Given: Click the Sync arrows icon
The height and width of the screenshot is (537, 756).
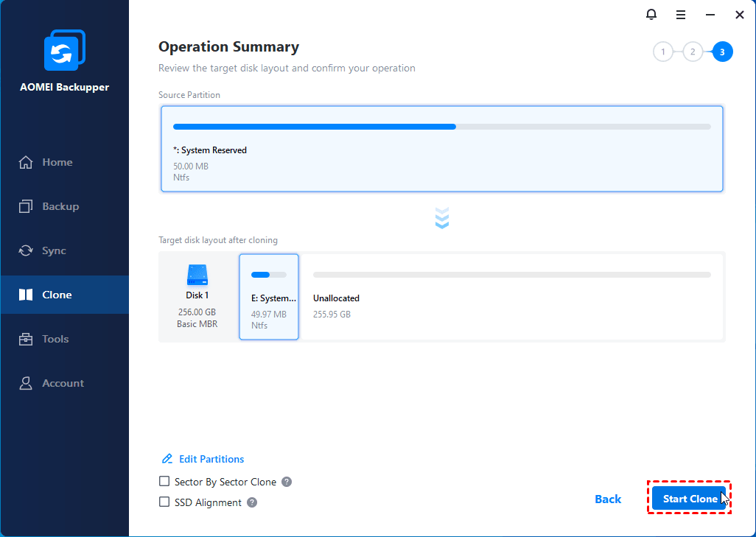Looking at the screenshot, I should point(26,250).
